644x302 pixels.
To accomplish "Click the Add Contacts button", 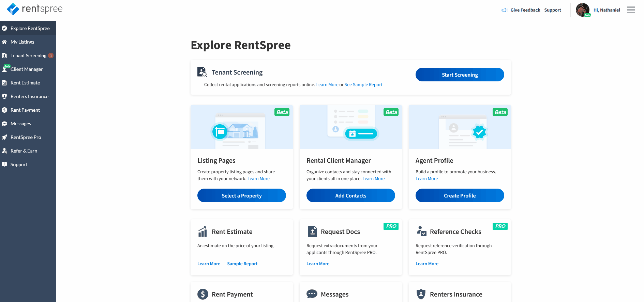I will coord(350,195).
